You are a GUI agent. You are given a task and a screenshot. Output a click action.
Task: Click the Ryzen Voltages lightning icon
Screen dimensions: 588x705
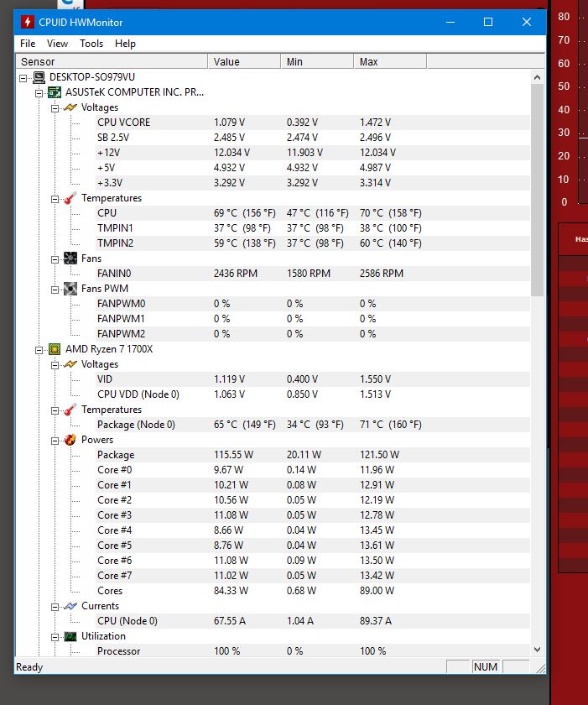coord(70,364)
